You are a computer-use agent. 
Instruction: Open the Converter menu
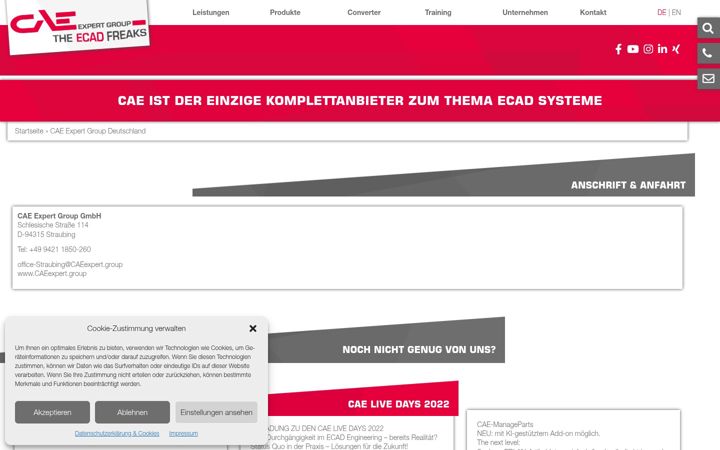pos(364,12)
